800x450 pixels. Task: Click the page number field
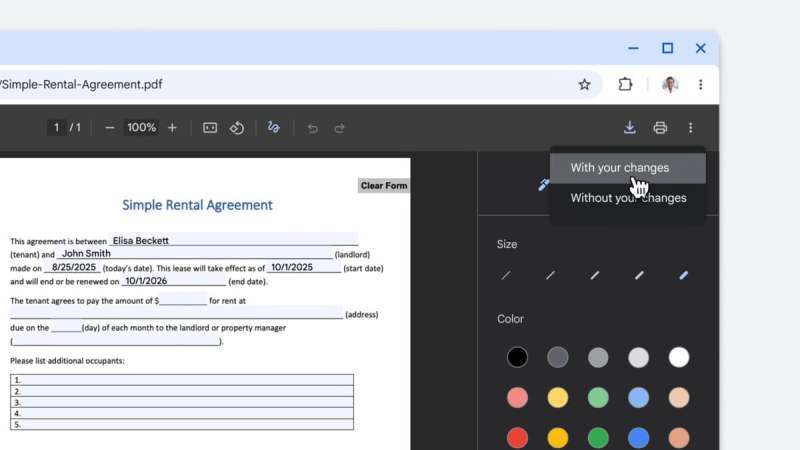[x=56, y=128]
